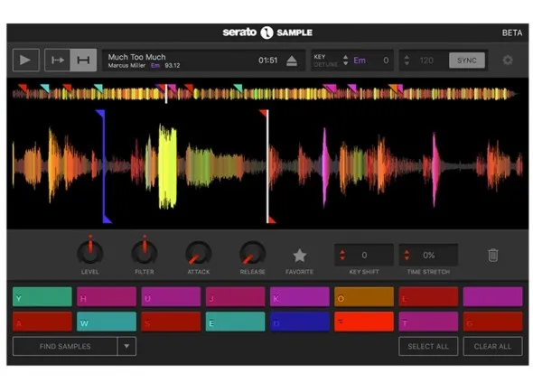Click the Time Stretch stepper arrows
This screenshot has height=392, width=533.
coord(407,255)
